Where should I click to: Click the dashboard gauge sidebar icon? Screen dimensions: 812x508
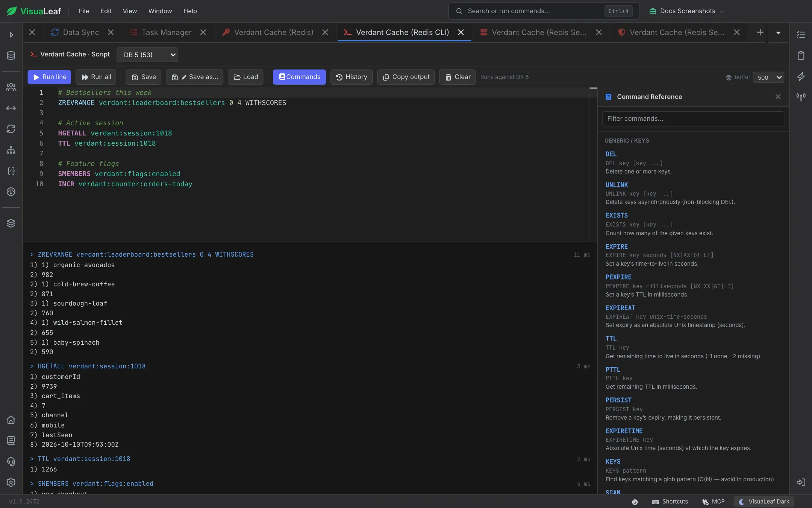tap(11, 192)
